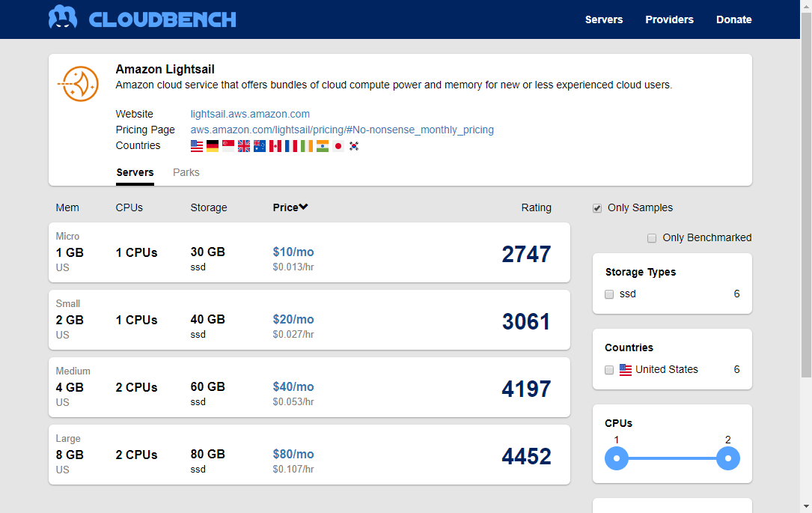Click the Canada flag icon
The image size is (812, 513).
click(x=275, y=146)
